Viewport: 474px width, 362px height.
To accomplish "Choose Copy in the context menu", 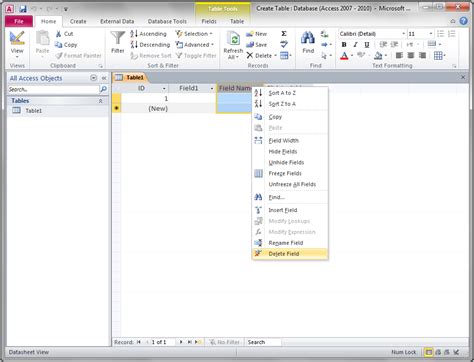I will [290, 117].
